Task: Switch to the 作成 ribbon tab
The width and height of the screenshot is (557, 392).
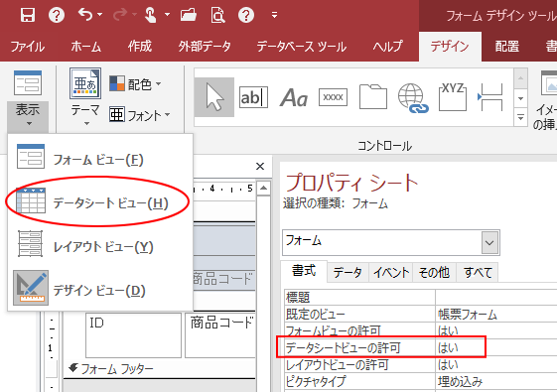Action: (140, 47)
